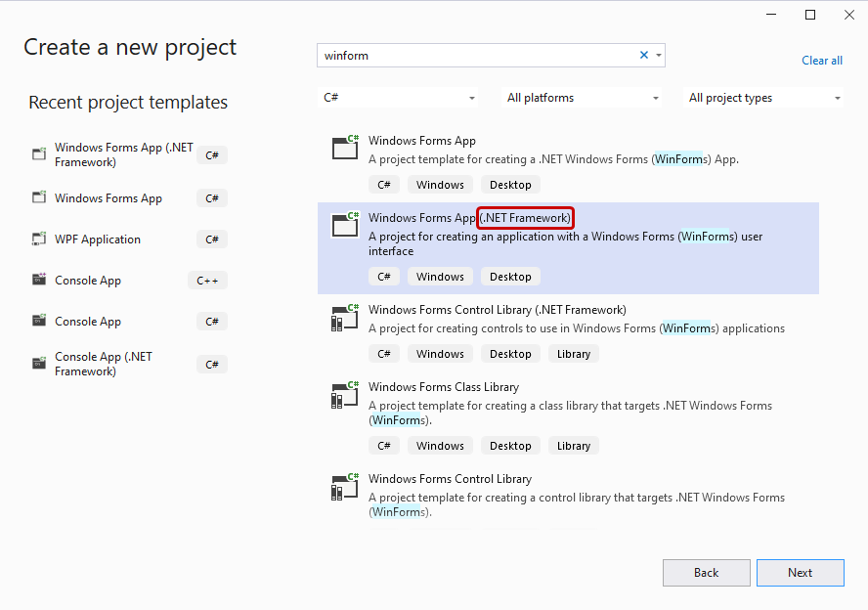Click the C# tag on Windows Forms App

point(383,184)
